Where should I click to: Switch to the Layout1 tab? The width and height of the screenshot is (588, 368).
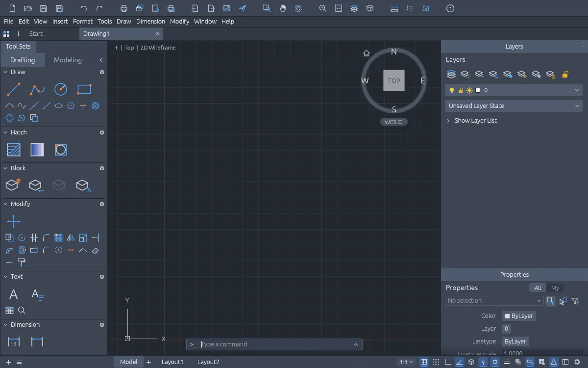(172, 362)
